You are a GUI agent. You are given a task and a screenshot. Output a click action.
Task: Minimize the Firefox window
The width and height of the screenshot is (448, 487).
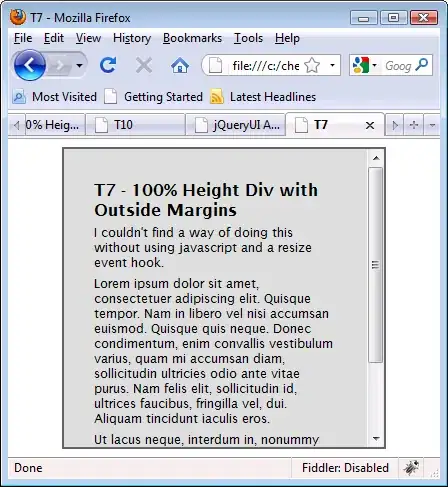tap(364, 18)
